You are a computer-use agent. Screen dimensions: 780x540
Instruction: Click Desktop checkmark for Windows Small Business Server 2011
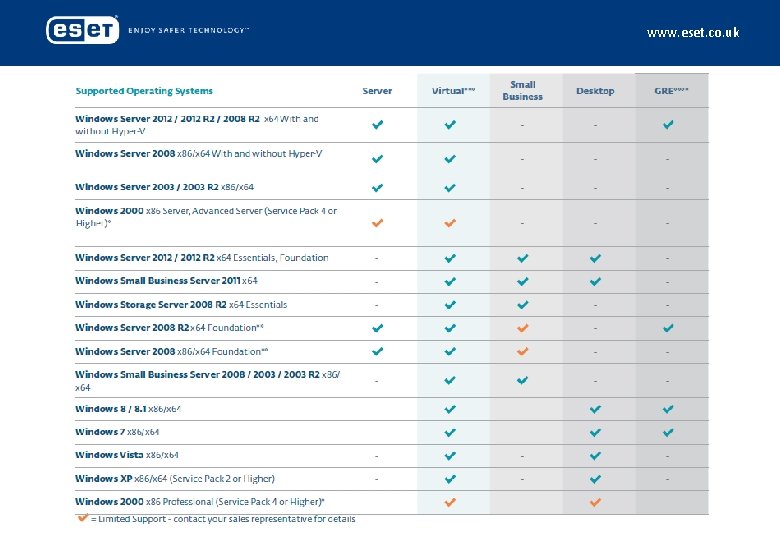pyautogui.click(x=596, y=281)
